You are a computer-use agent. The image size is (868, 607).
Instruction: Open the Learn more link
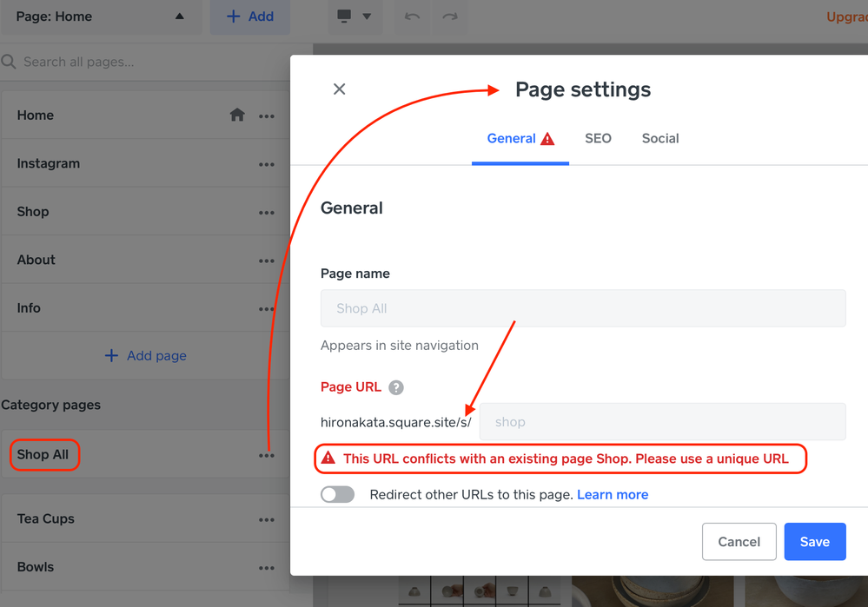click(x=613, y=494)
